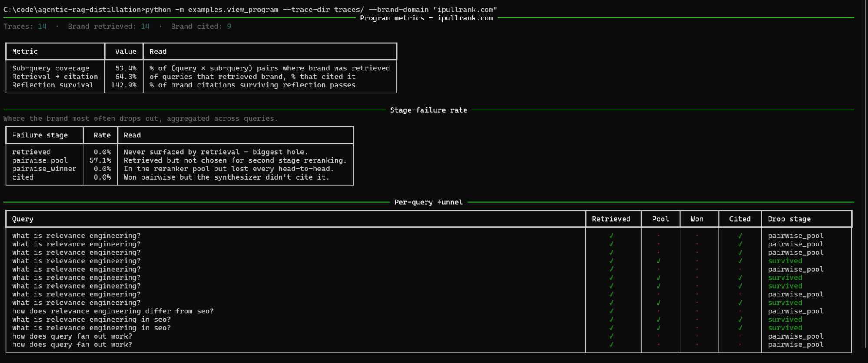Select the "Query" column header
868x363 pixels.
point(23,219)
